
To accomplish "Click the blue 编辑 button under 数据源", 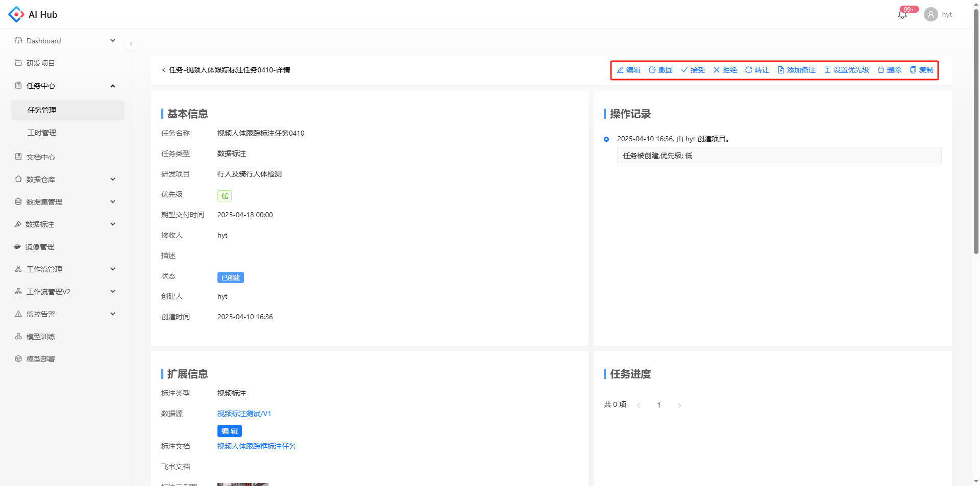I will pos(230,431).
